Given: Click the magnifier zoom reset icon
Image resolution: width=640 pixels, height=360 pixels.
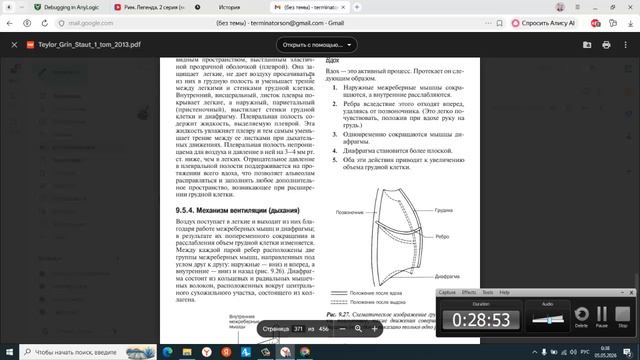Looking at the screenshot, I should click(x=358, y=329).
